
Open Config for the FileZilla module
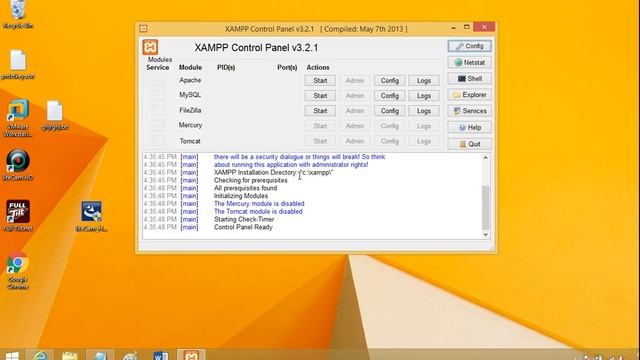(x=389, y=111)
